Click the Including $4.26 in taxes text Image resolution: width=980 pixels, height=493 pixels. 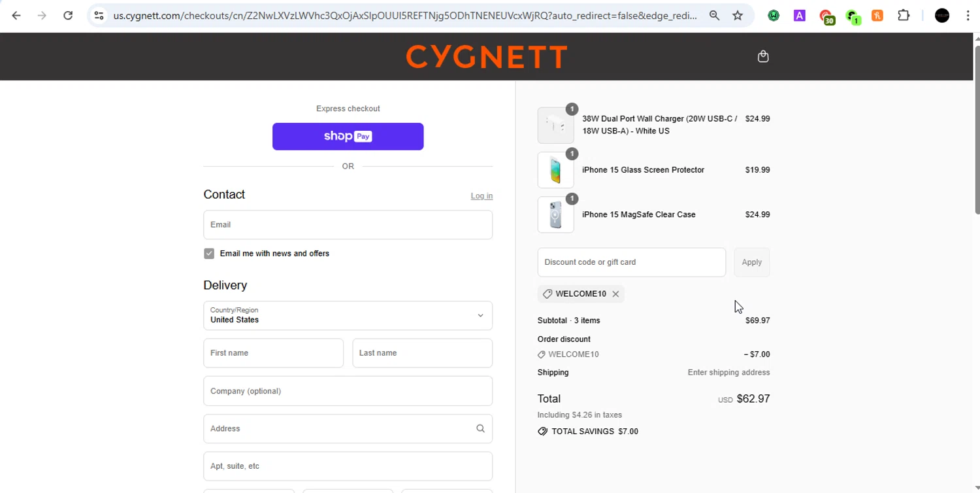tap(580, 415)
